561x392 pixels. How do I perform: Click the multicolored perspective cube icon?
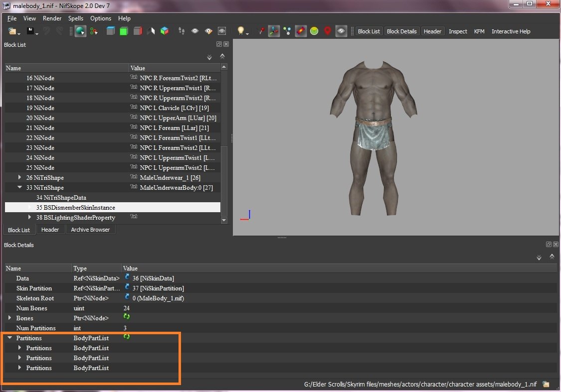point(164,31)
